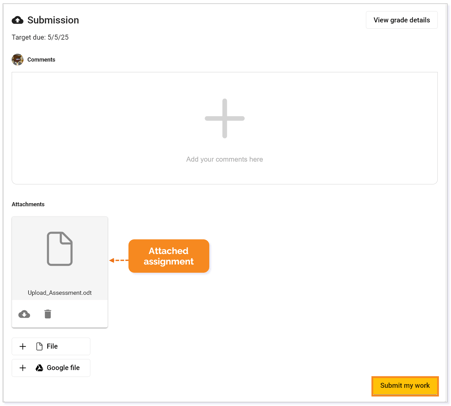Viewport: 451px width, 406px height.
Task: Open the attached document file icon
Action: point(60,249)
